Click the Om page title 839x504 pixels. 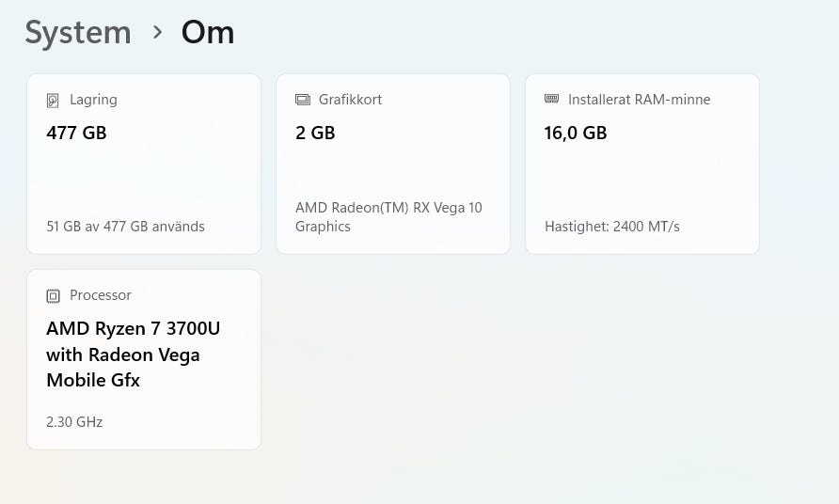[208, 32]
